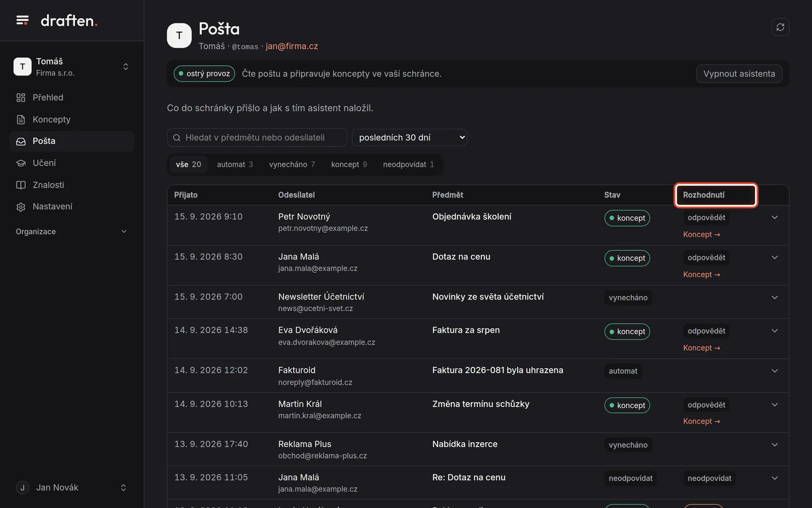This screenshot has height=508, width=812.
Task: Open the Koncept link for Jana Malá email
Action: (701, 275)
